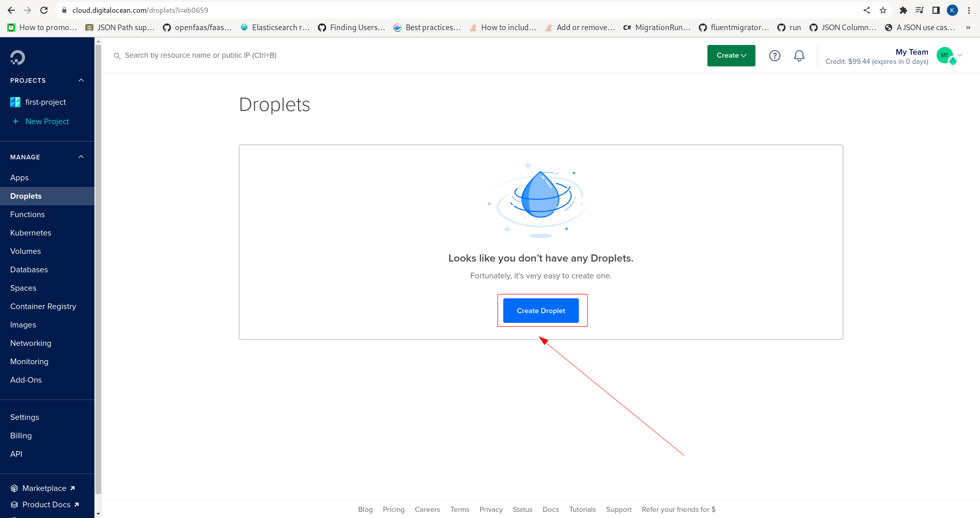This screenshot has width=980, height=518.
Task: Open the openfaas/faas bookmark
Action: tap(197, 28)
